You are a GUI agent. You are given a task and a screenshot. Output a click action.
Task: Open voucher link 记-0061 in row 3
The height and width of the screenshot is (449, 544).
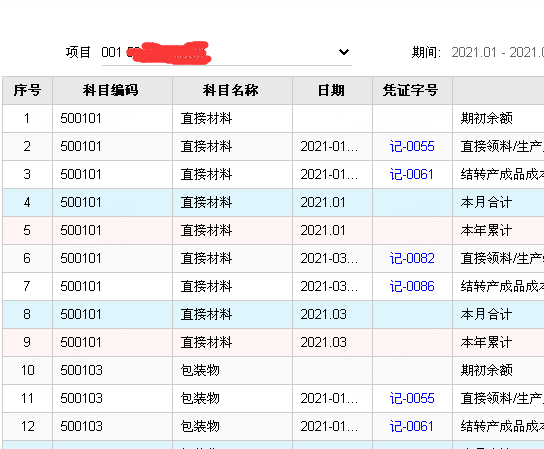(412, 175)
